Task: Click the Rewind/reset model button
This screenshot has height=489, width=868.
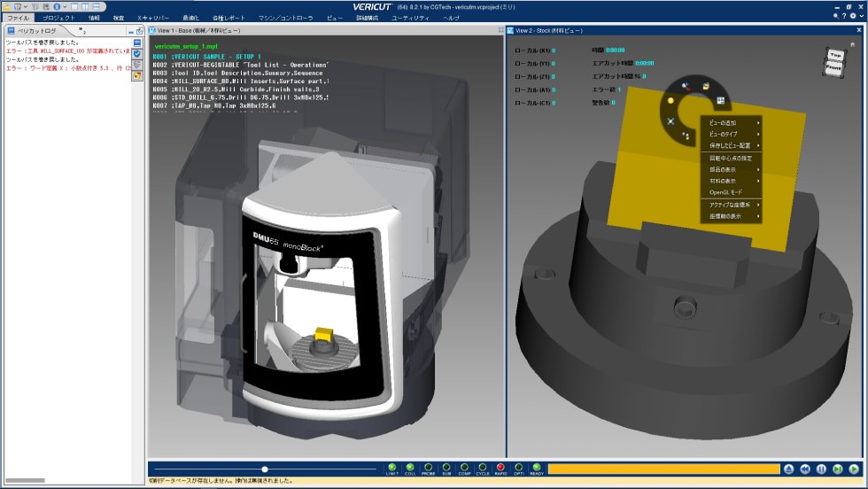Action: point(805,469)
